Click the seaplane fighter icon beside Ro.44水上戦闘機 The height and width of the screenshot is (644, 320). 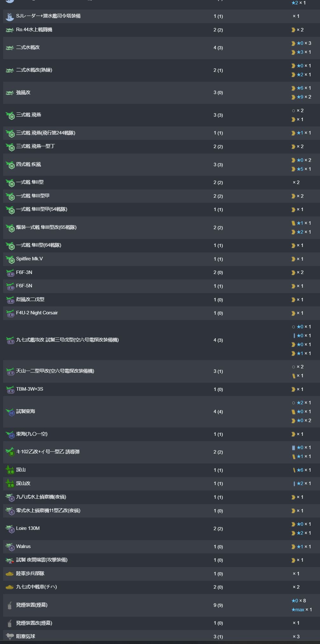10,30
